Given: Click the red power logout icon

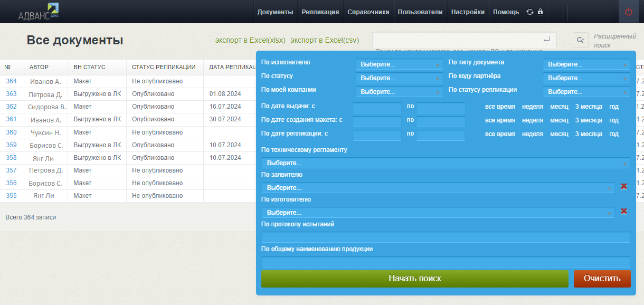Looking at the screenshot, I should point(628,12).
